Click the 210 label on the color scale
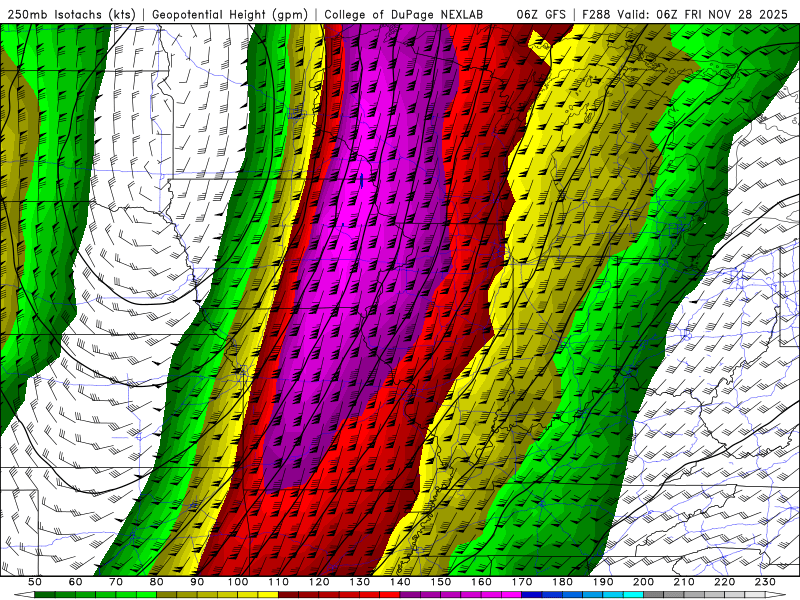This screenshot has width=800, height=600. [684, 582]
